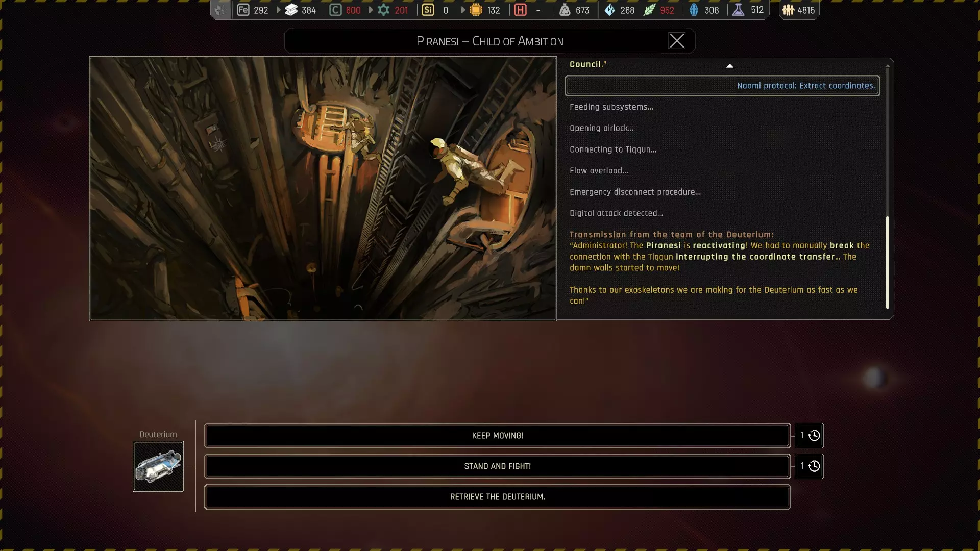Choose the Keep Moving! option

(497, 436)
